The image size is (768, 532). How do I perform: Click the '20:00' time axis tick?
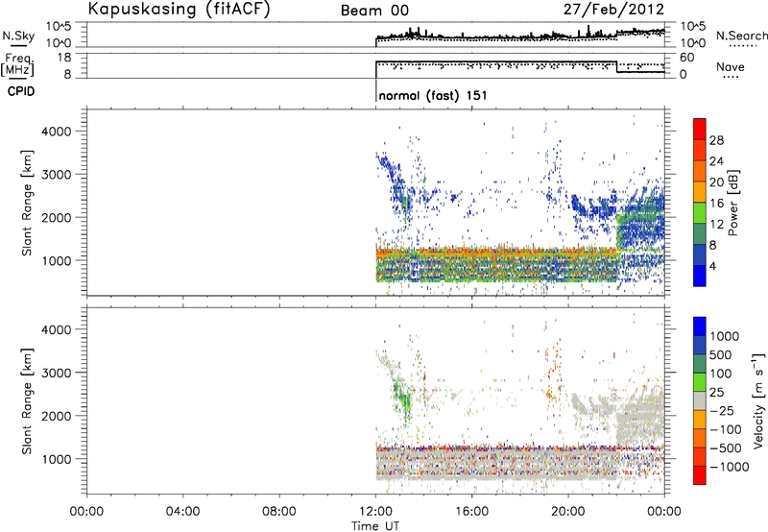pos(568,512)
